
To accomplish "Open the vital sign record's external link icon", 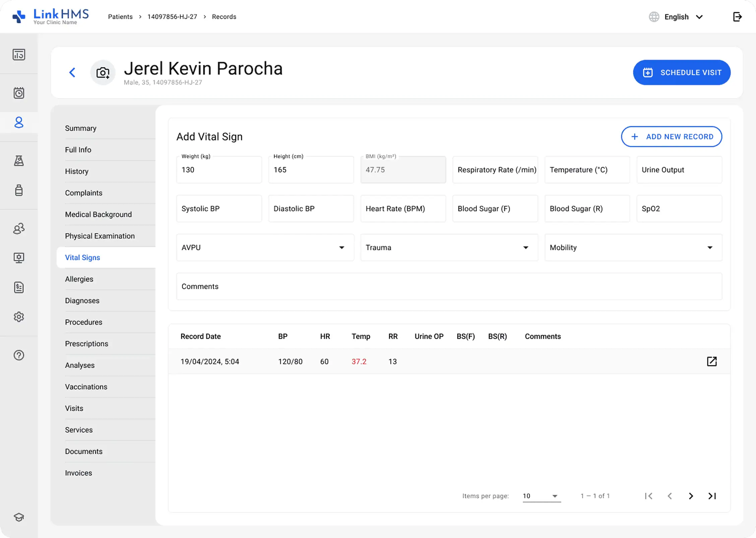I will (711, 361).
